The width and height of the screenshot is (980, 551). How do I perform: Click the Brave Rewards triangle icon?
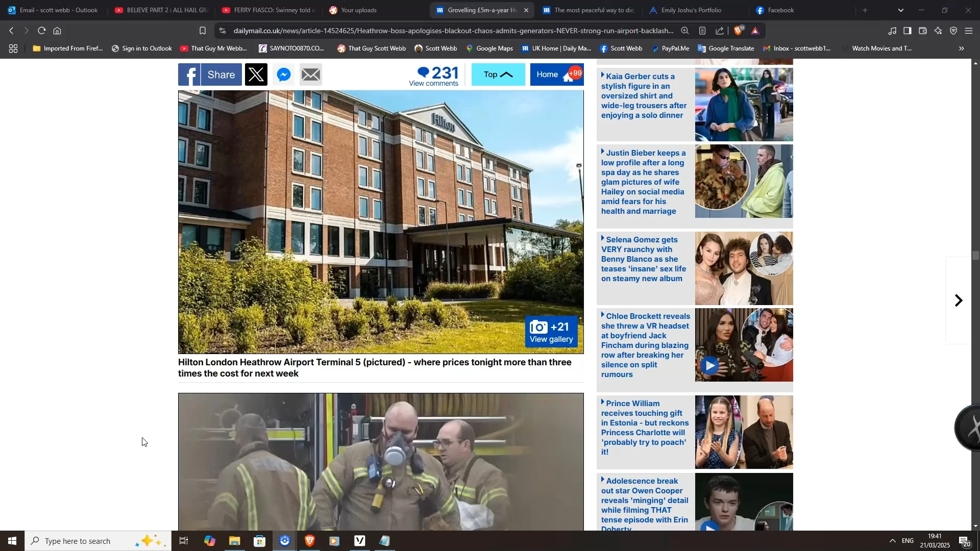[x=755, y=31]
